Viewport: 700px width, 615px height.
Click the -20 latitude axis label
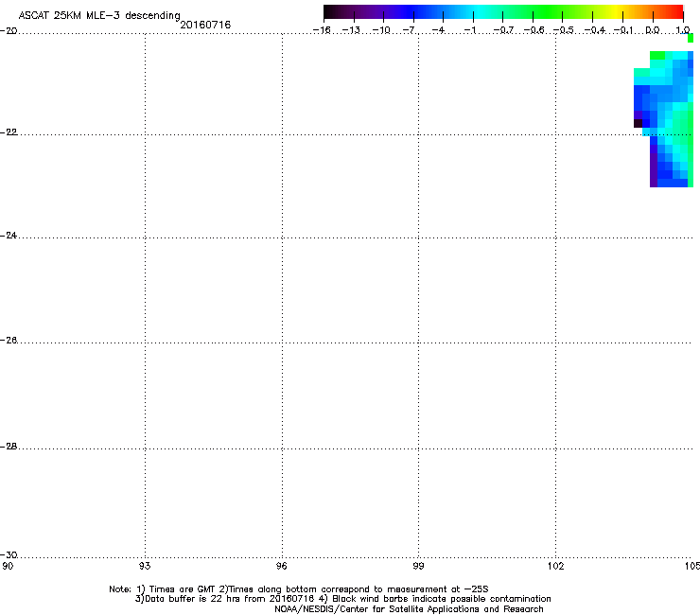pyautogui.click(x=9, y=31)
